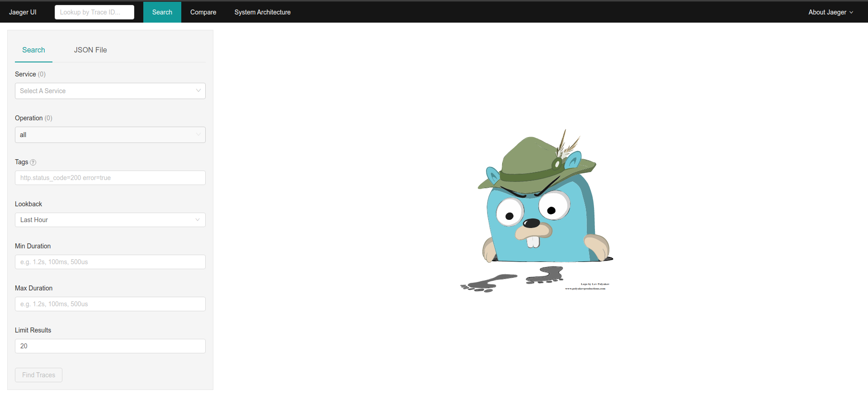Click the Jaeger UI home link
Screen dimensions: 868x418
23,12
